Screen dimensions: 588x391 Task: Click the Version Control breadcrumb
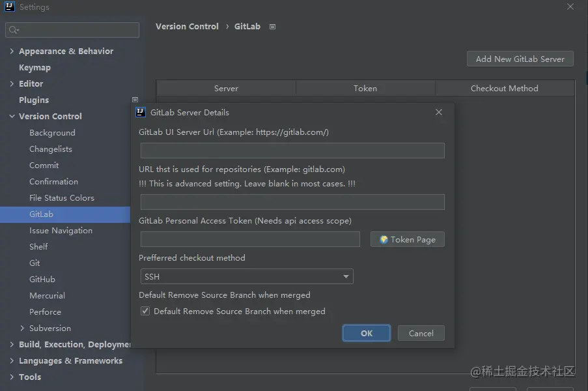[x=187, y=27]
